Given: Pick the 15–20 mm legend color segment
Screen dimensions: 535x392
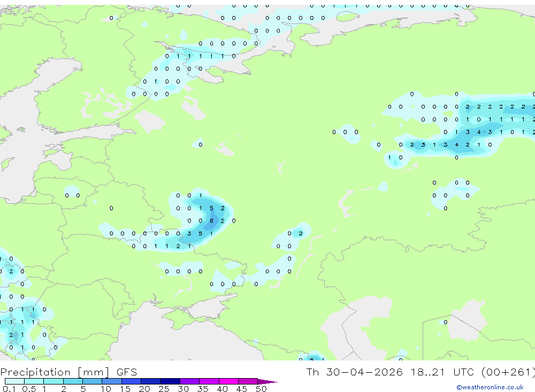Looking at the screenshot, I should [x=132, y=381].
